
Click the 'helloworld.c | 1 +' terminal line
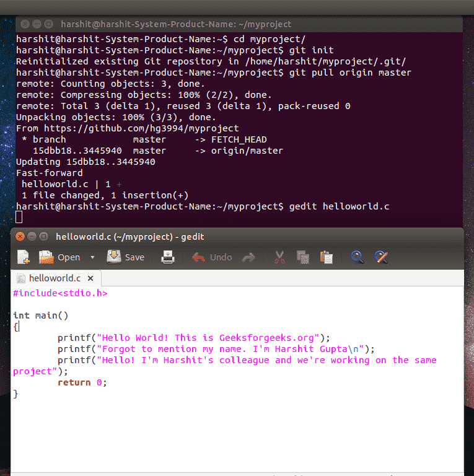point(72,184)
